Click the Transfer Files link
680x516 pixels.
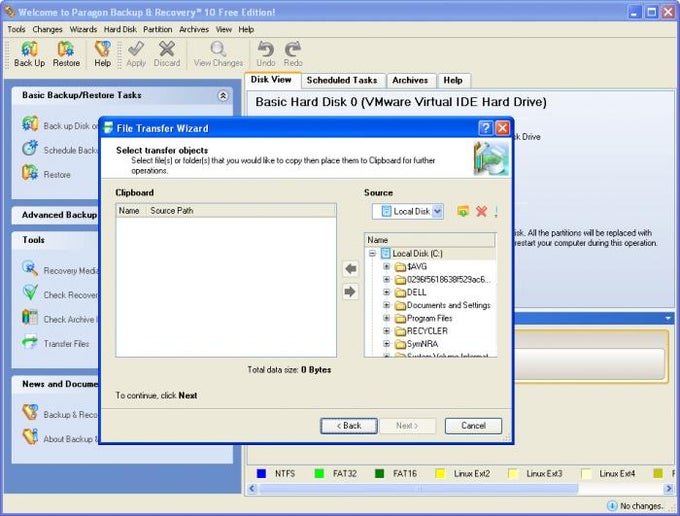(66, 344)
